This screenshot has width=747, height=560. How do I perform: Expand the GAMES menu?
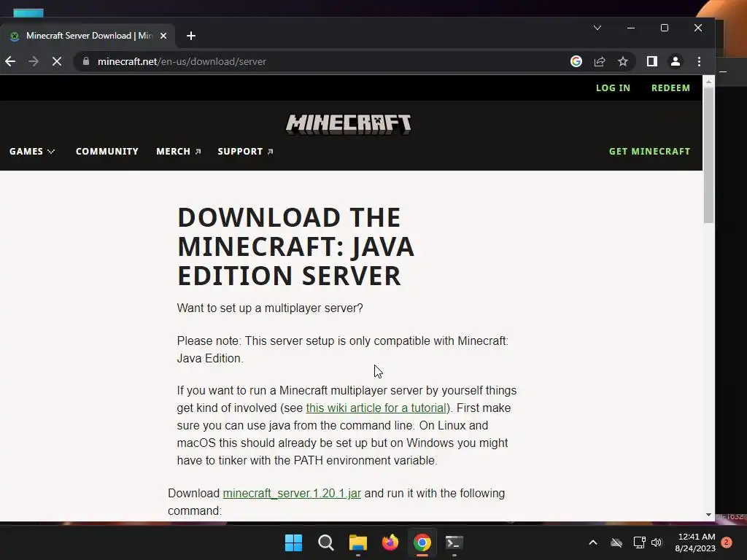[x=32, y=152]
